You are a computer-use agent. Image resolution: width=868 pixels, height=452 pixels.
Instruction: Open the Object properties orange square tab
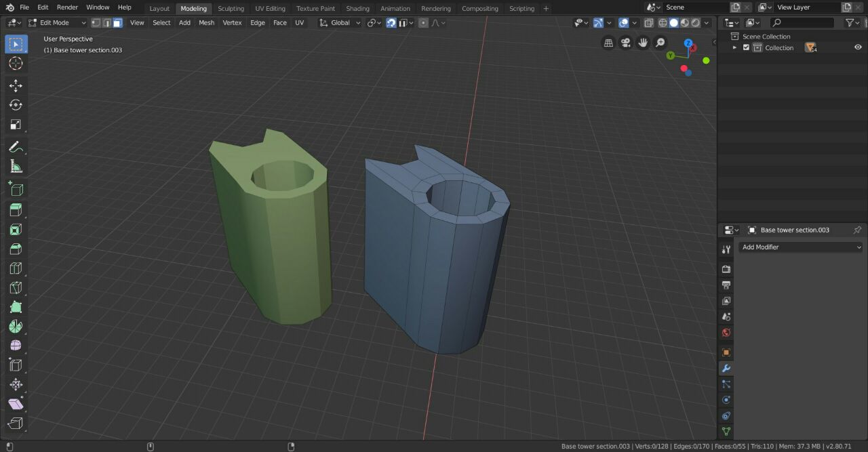pyautogui.click(x=726, y=352)
